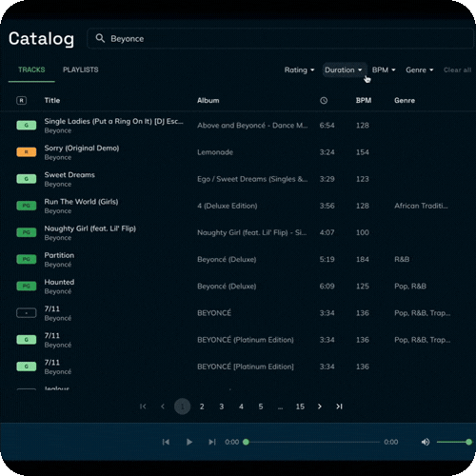Skip to previous track in player
The image size is (476, 476).
(166, 442)
